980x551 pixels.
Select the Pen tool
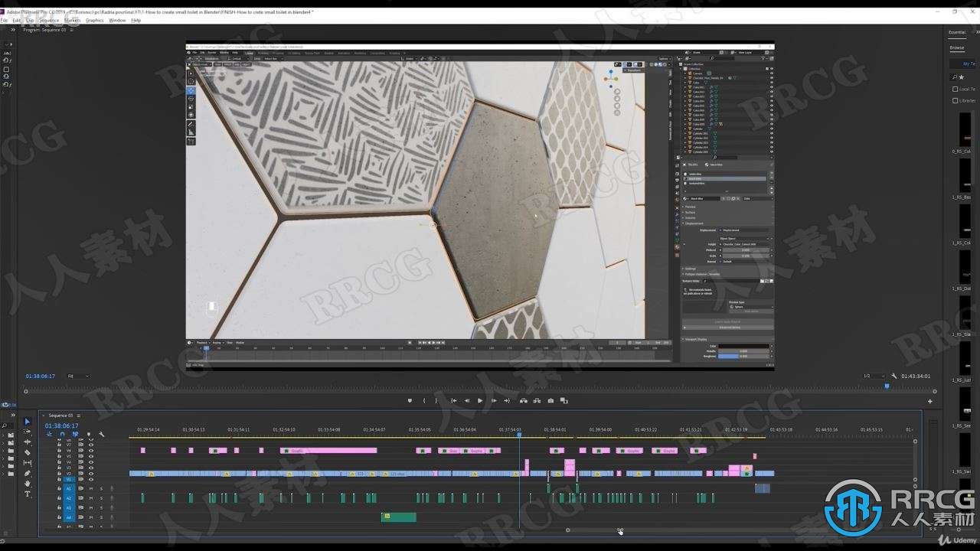click(28, 473)
